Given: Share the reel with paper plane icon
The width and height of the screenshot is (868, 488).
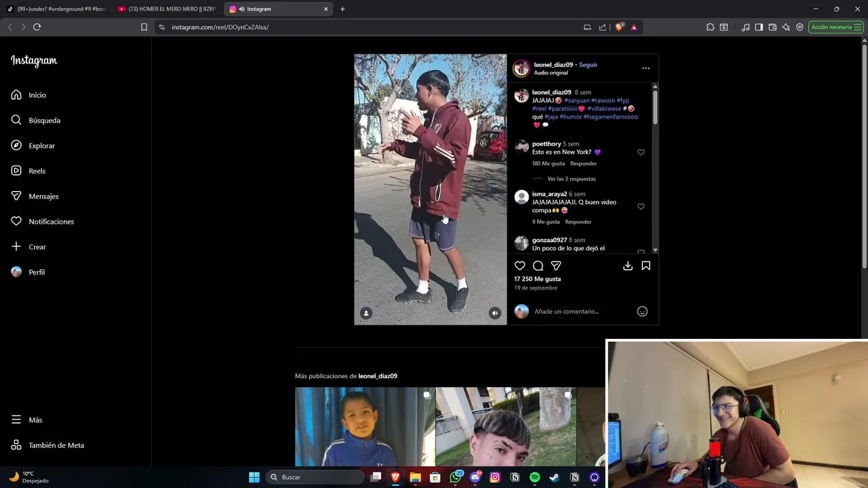Looking at the screenshot, I should (x=556, y=266).
